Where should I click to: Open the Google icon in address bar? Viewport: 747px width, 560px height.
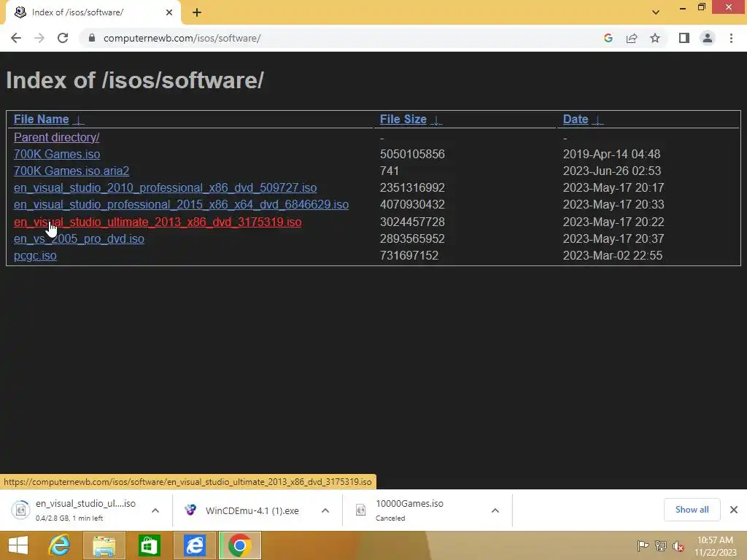pyautogui.click(x=608, y=38)
